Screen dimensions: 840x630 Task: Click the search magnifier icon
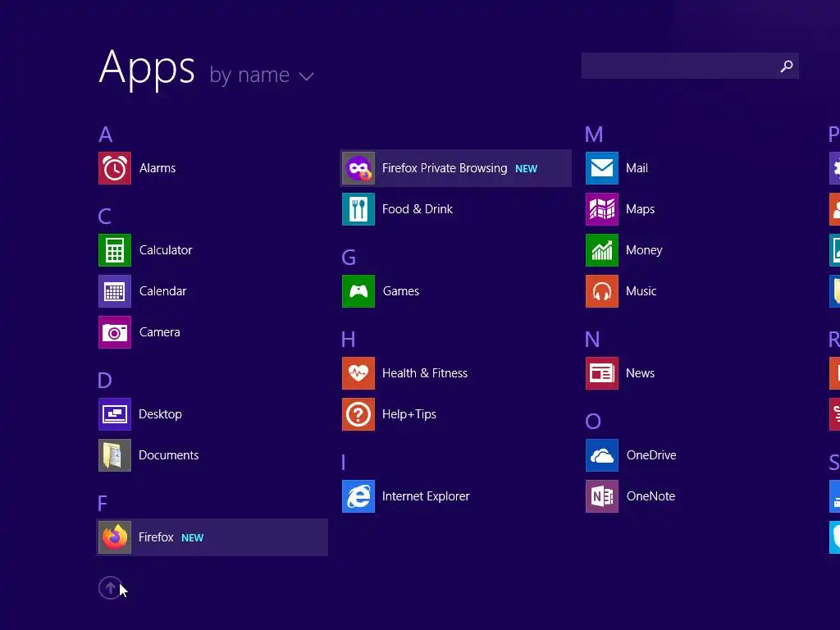(x=787, y=66)
